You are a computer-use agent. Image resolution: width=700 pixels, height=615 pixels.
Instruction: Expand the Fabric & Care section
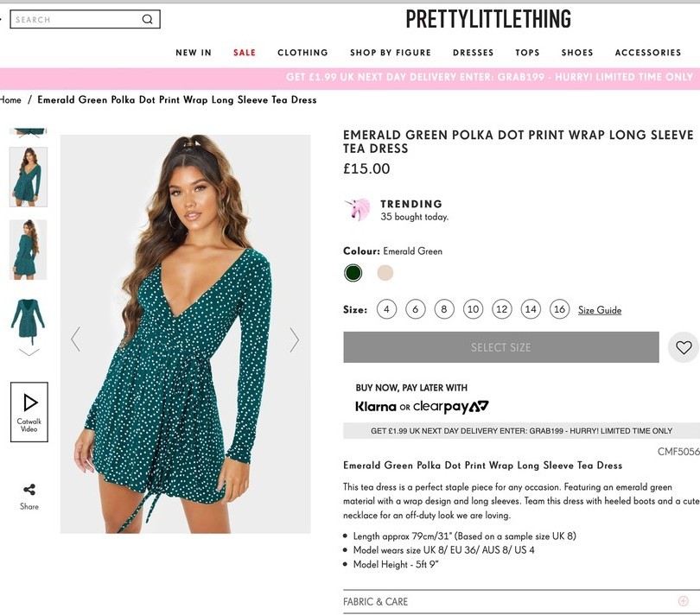tap(683, 601)
